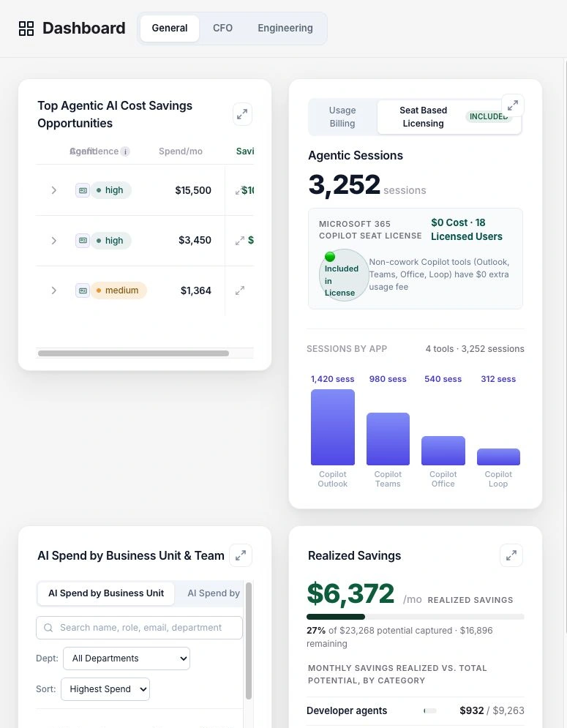Click the info icon beside Confidence header

(x=125, y=151)
